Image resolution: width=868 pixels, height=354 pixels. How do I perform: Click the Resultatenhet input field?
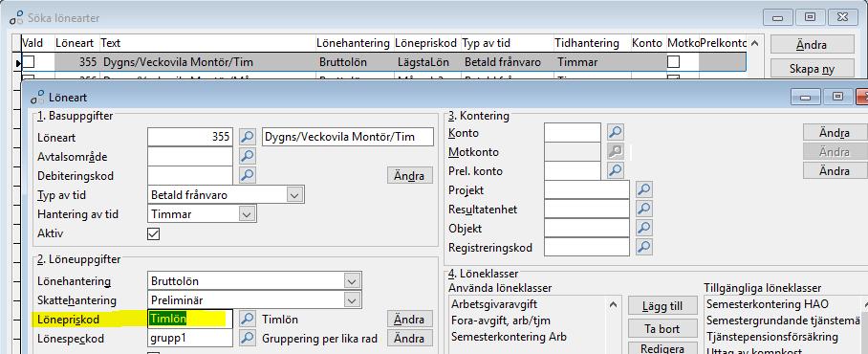(x=587, y=209)
